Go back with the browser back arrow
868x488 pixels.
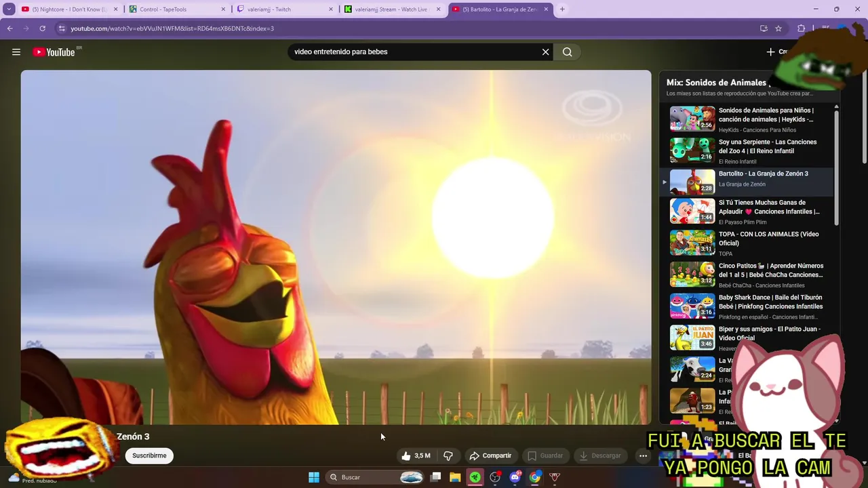[x=10, y=28]
